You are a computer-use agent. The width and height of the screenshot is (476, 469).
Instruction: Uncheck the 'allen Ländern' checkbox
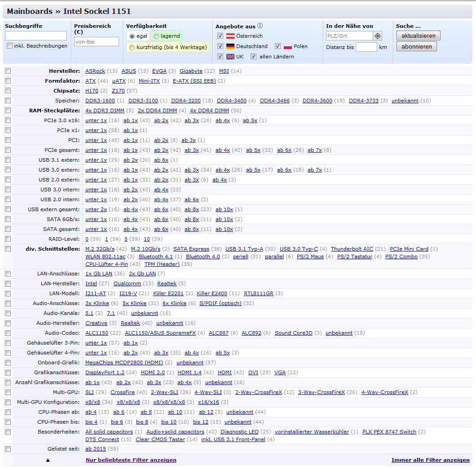[253, 57]
